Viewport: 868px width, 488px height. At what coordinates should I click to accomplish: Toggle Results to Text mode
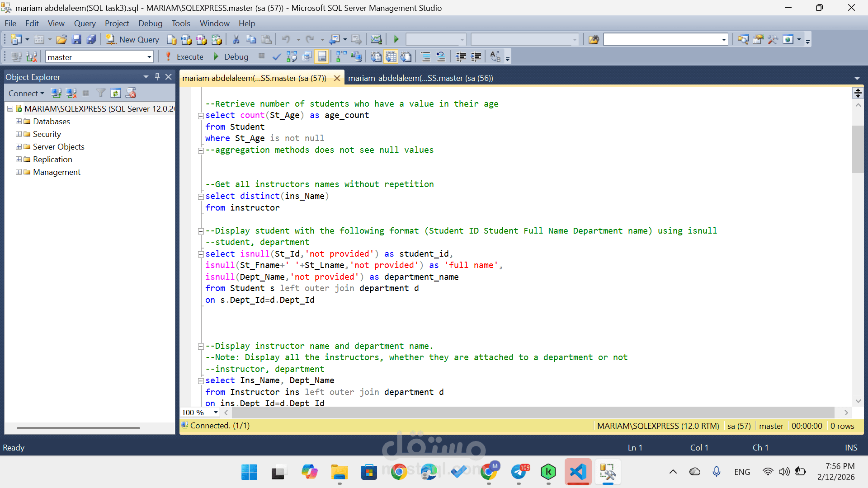[375, 56]
